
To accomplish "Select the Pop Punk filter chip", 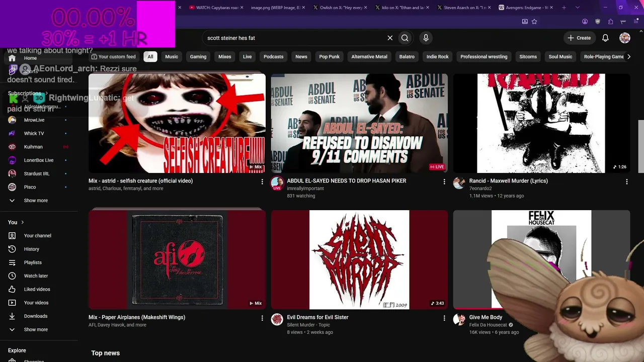I will tap(330, 57).
